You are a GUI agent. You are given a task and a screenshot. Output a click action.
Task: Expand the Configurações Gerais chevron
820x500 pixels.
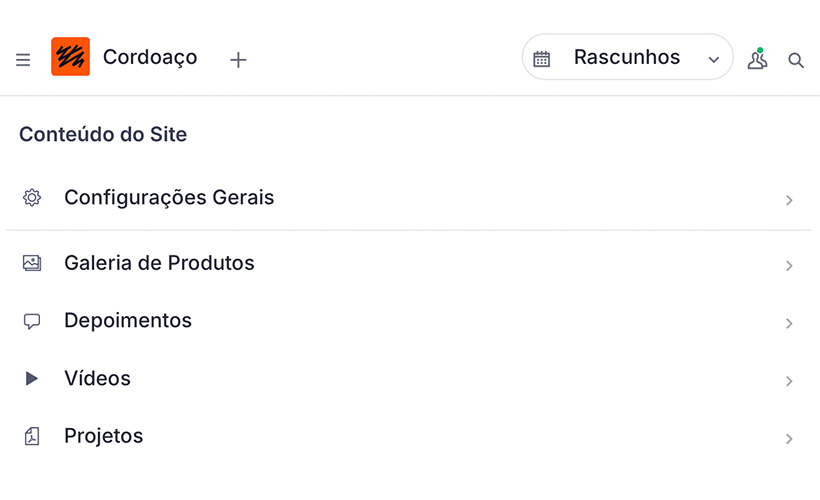789,200
